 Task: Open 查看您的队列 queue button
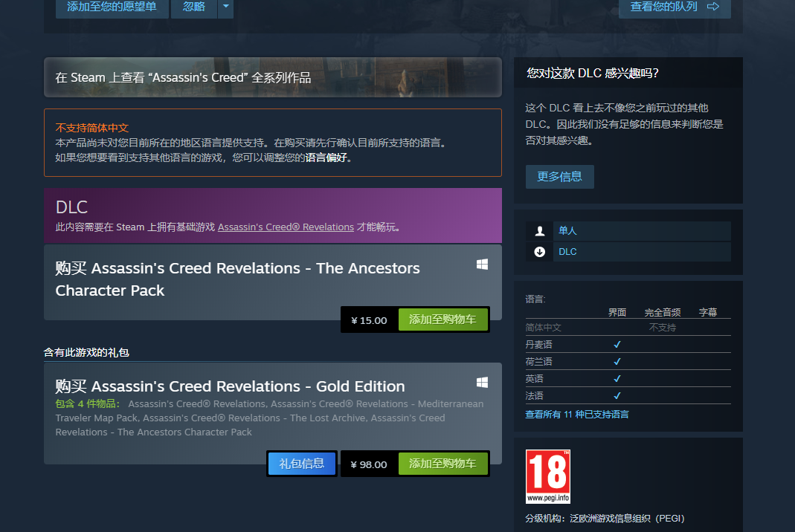pos(675,7)
